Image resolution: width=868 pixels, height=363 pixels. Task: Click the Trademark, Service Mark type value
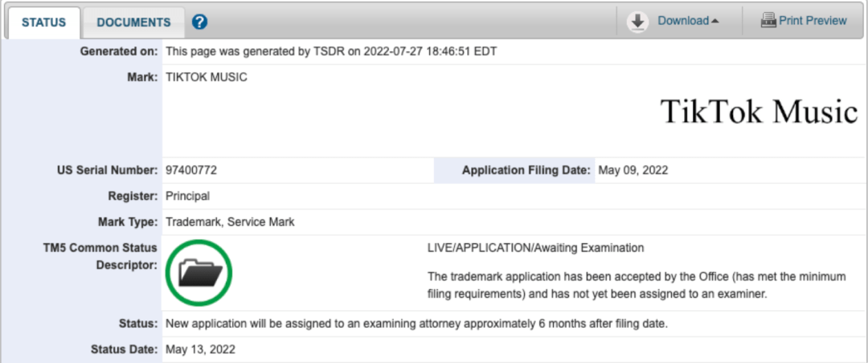coord(230,222)
